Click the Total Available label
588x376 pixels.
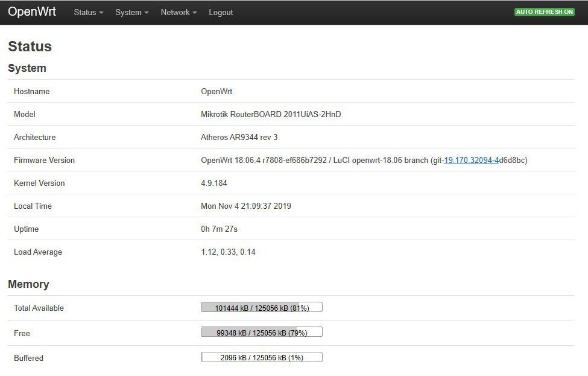[x=39, y=308]
